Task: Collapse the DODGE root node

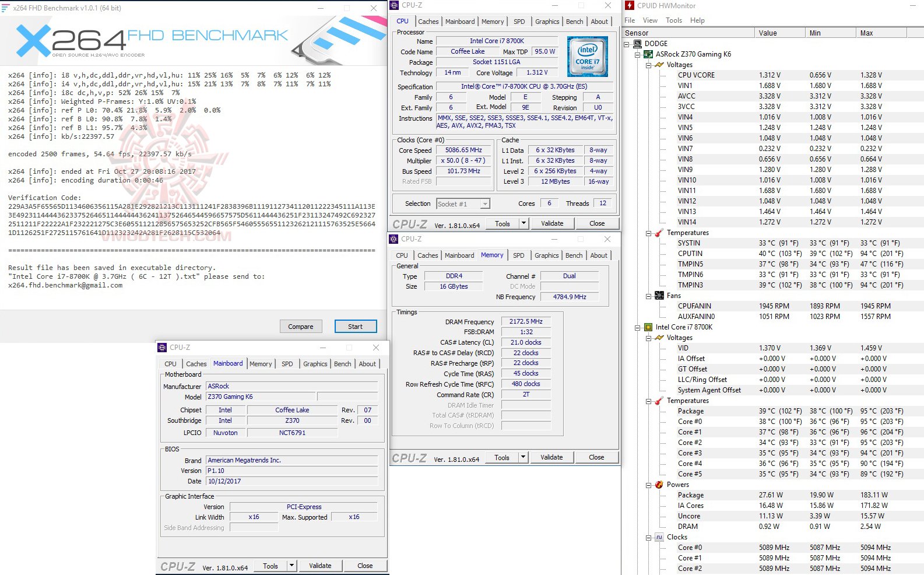Action: pos(627,44)
